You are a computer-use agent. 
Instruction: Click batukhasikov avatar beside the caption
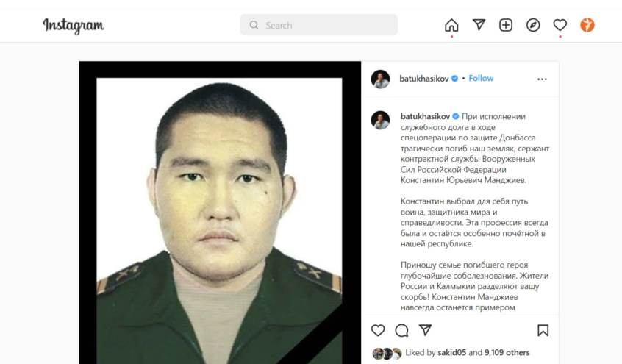pyautogui.click(x=380, y=121)
